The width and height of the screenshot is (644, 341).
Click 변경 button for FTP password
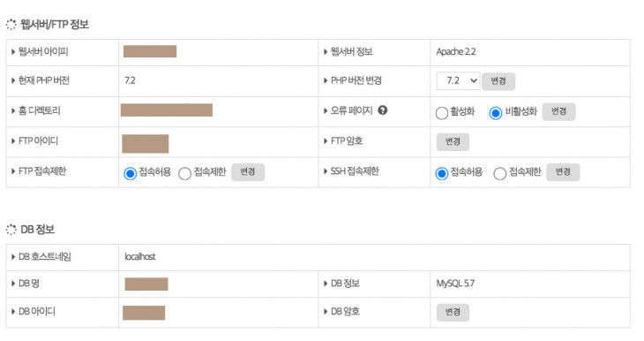(x=453, y=142)
